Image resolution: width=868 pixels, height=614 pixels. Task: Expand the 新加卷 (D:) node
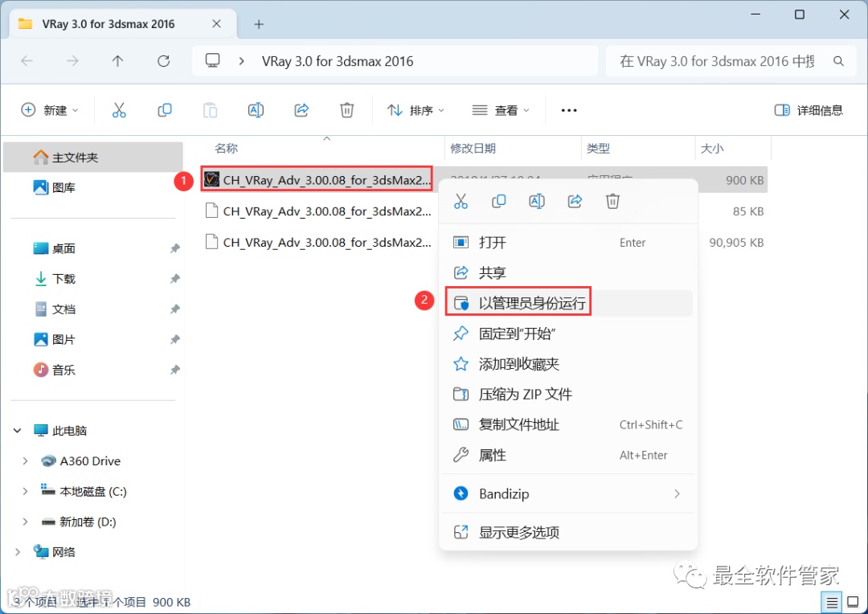[x=25, y=522]
